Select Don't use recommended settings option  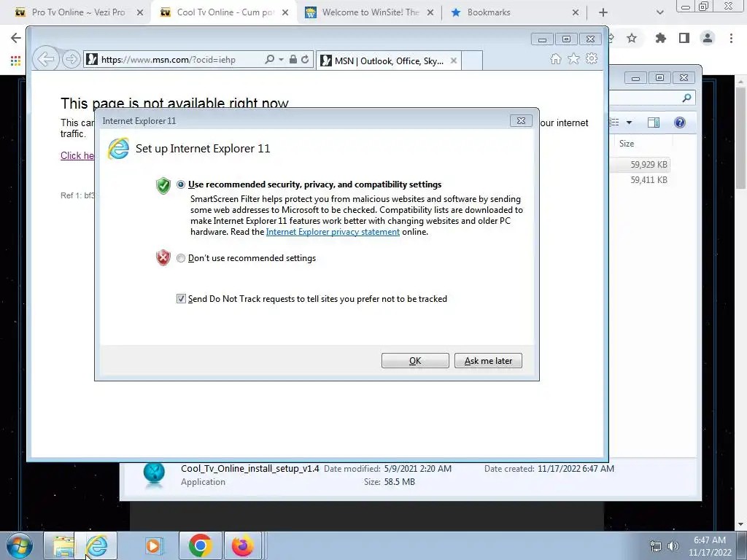coord(181,258)
